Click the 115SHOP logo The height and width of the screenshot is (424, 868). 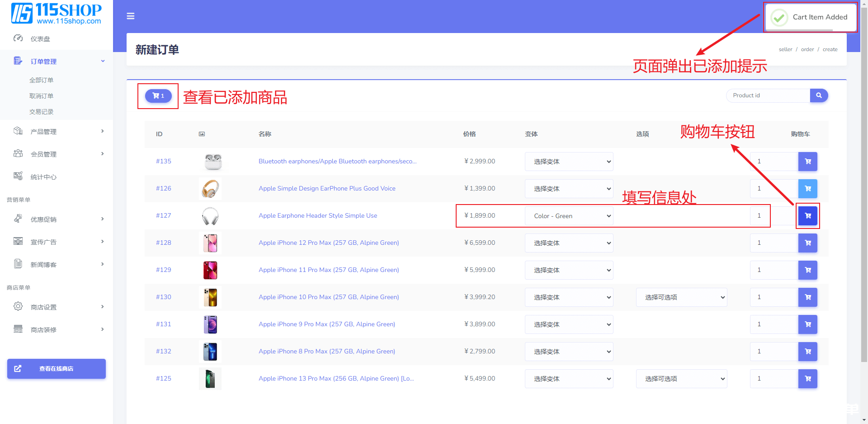click(x=57, y=14)
